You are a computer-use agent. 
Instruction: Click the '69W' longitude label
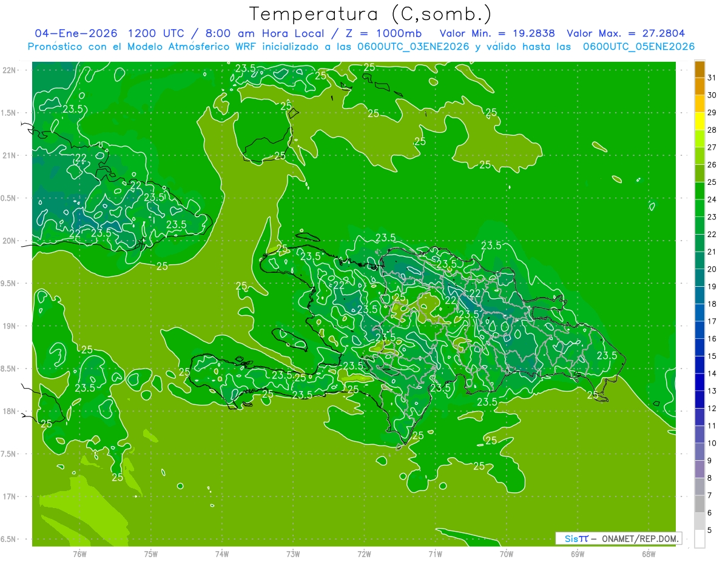(x=578, y=554)
